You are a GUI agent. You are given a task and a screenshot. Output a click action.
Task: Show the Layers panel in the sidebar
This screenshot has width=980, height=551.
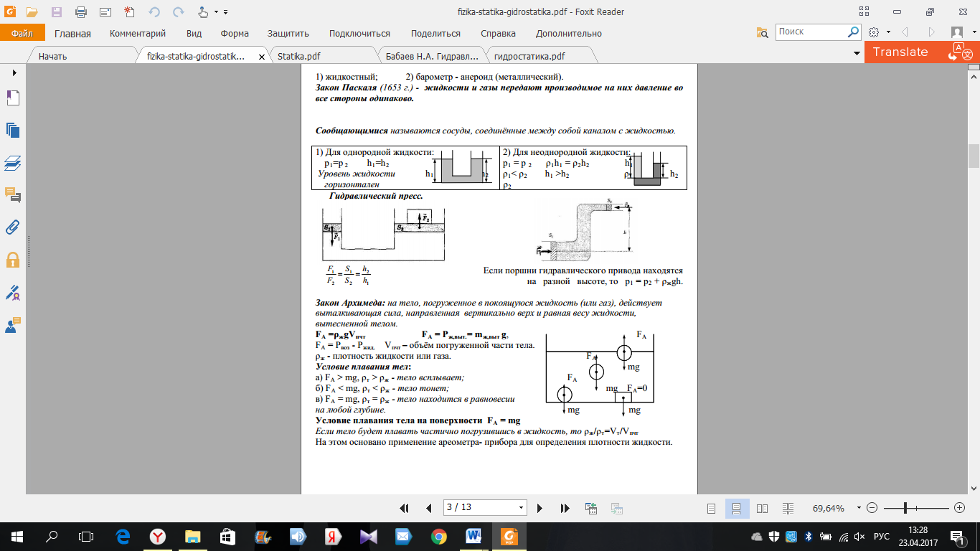[x=13, y=163]
